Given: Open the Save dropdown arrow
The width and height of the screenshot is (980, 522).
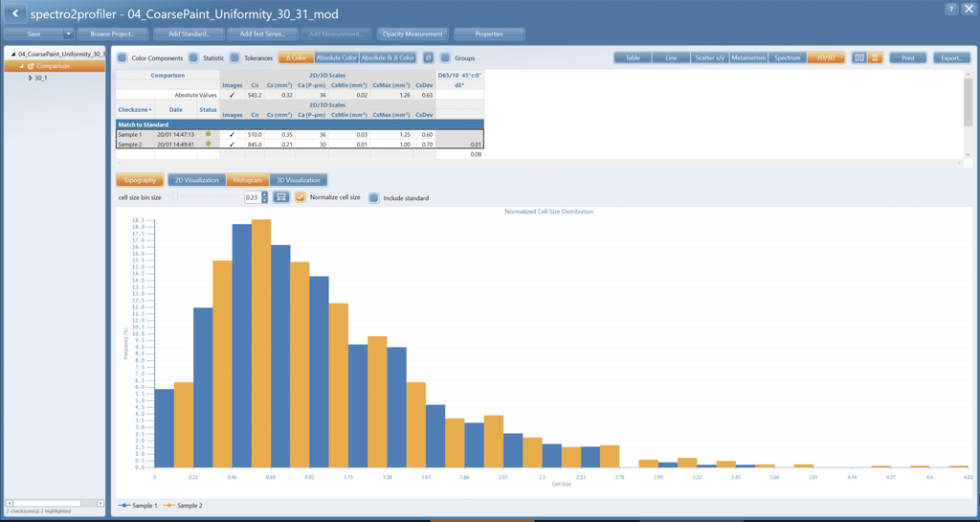Looking at the screenshot, I should (x=69, y=34).
